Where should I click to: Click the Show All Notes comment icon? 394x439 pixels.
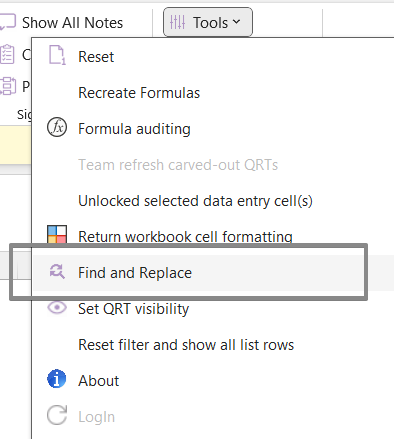coord(7,22)
